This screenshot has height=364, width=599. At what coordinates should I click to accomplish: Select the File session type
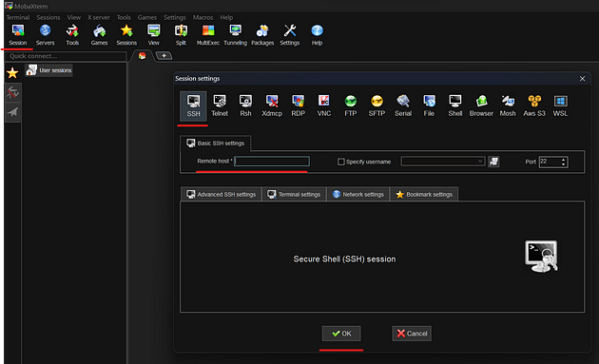point(429,105)
